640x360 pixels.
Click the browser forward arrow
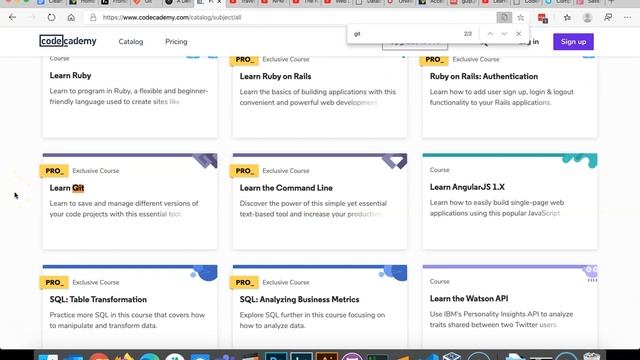[x=32, y=18]
